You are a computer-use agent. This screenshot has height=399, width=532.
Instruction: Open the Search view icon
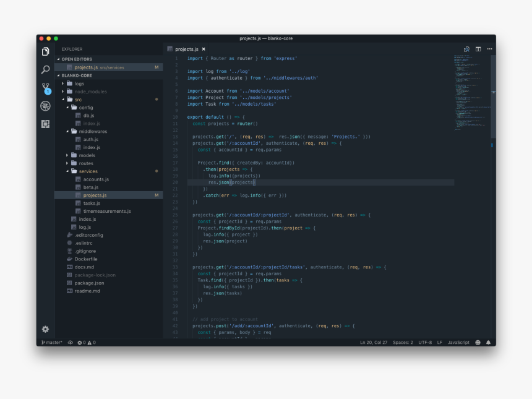[x=45, y=69]
